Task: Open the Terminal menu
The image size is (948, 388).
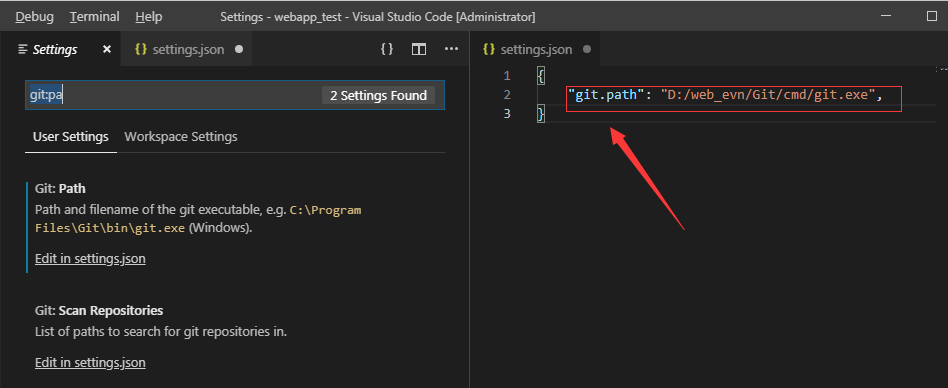Action: 94,17
